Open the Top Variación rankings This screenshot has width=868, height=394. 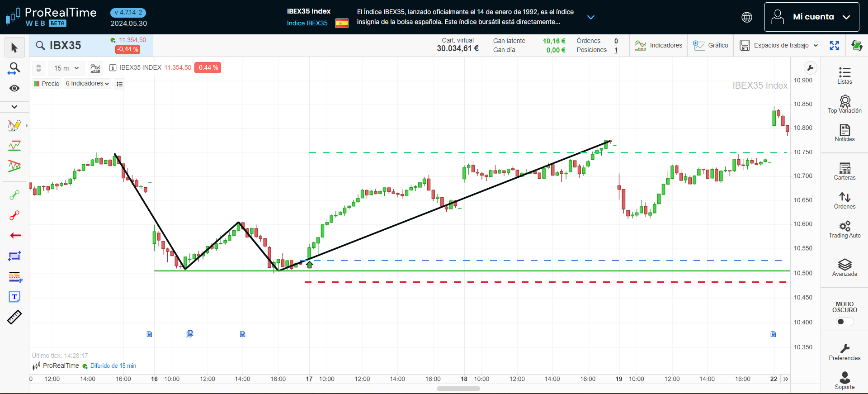tap(844, 104)
